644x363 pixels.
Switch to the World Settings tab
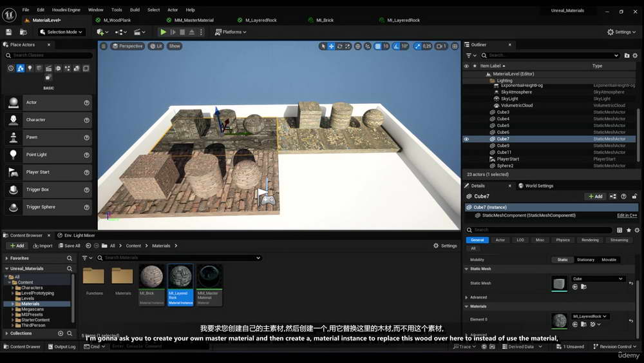536,186
